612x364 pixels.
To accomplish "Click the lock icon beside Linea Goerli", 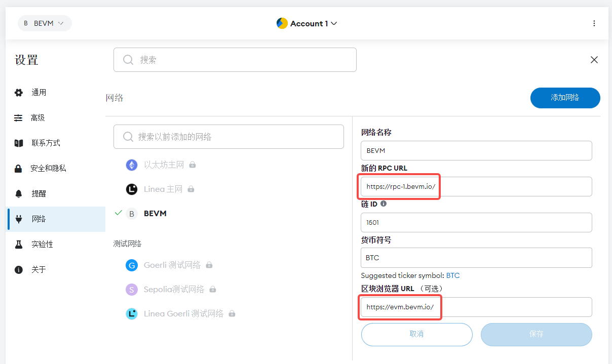I will [x=232, y=313].
